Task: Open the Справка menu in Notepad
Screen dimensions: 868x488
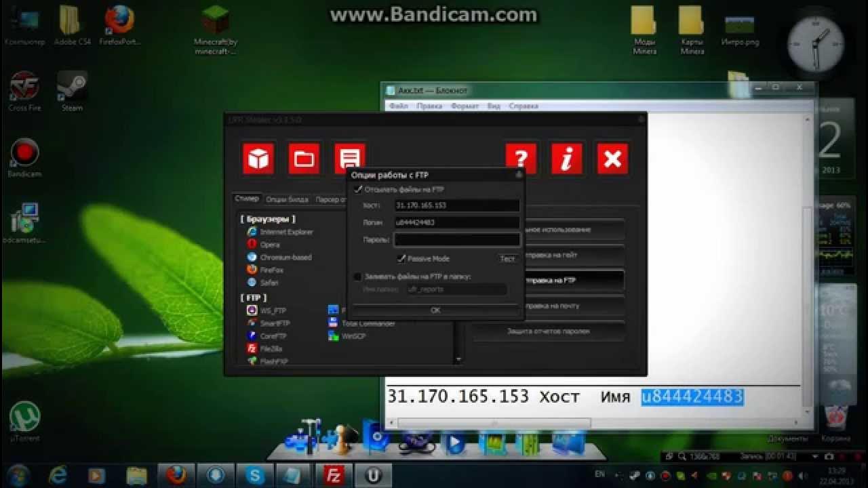Action: [x=523, y=106]
